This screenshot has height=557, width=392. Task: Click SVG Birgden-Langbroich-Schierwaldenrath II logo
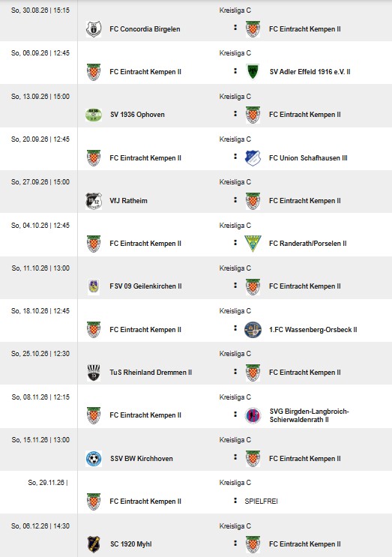coord(253,415)
